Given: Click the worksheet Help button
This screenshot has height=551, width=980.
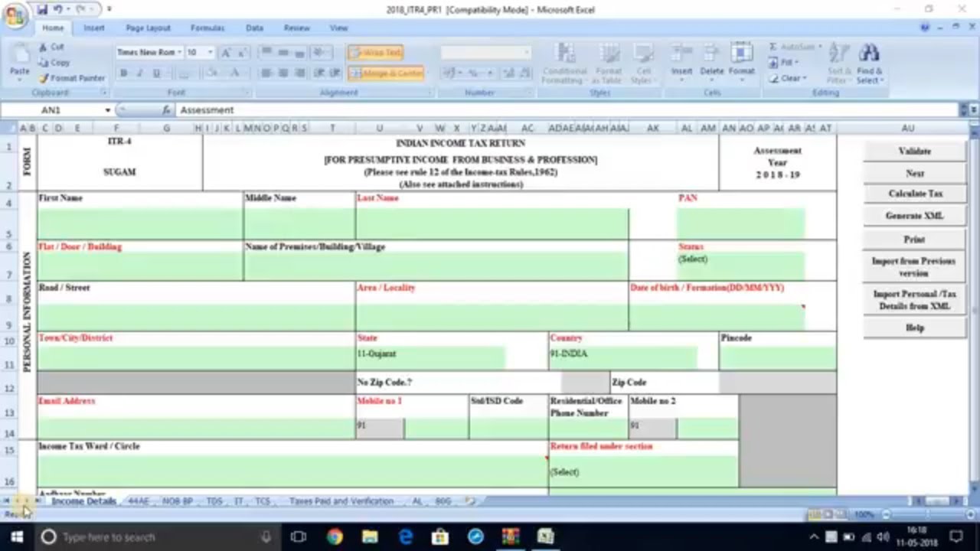Looking at the screenshot, I should (x=915, y=328).
